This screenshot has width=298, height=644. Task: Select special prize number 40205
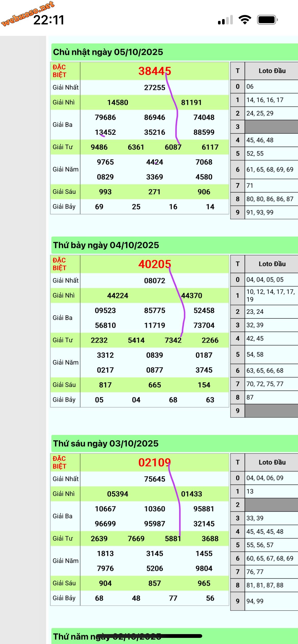pos(154,264)
